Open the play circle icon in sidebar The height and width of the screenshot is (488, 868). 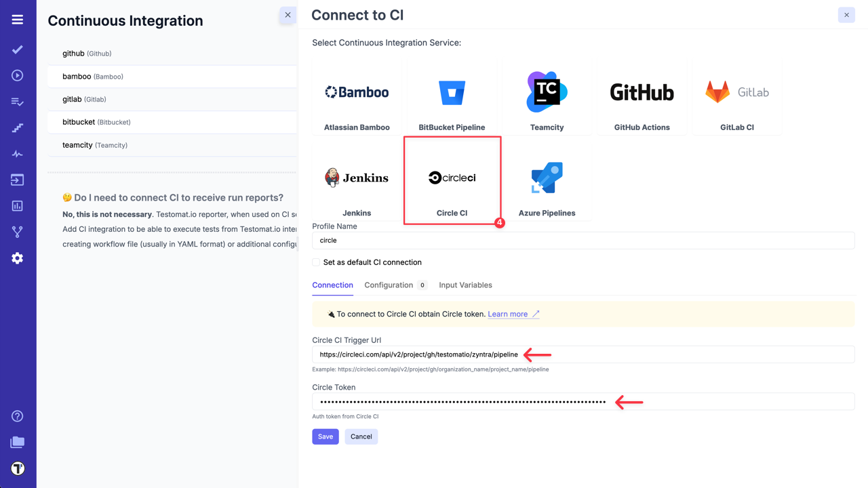(x=18, y=75)
